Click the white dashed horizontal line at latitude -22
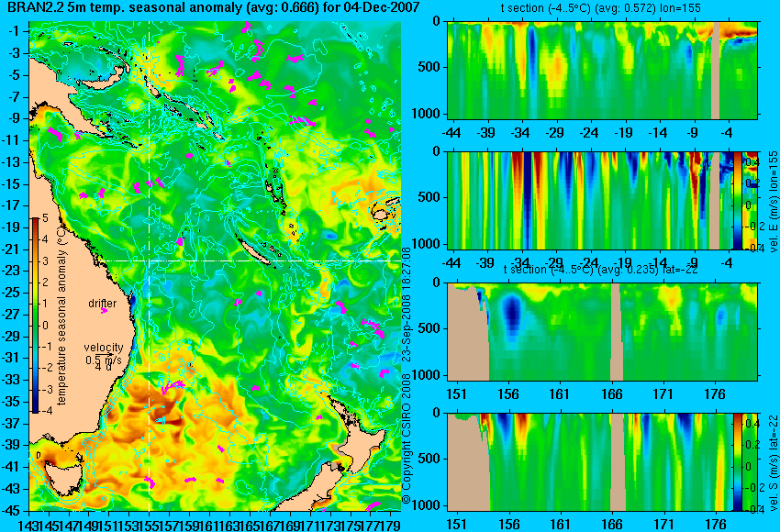780x532 pixels. tap(251, 260)
